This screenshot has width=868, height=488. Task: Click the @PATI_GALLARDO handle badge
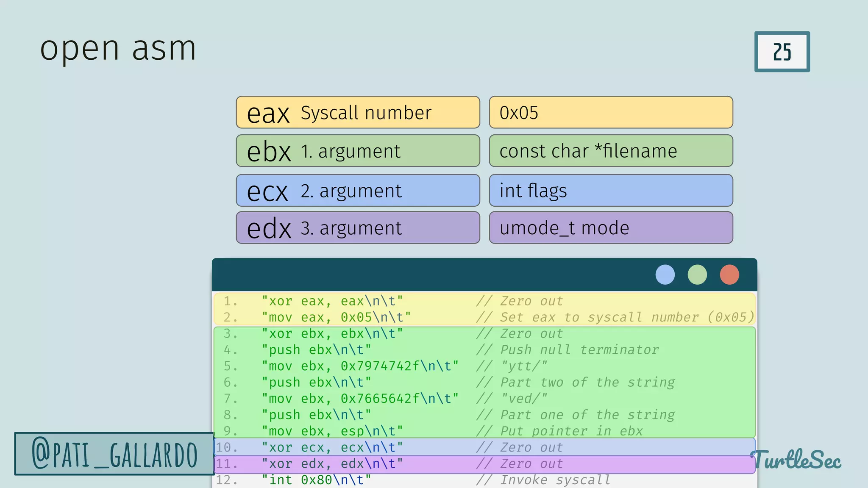pos(114,454)
